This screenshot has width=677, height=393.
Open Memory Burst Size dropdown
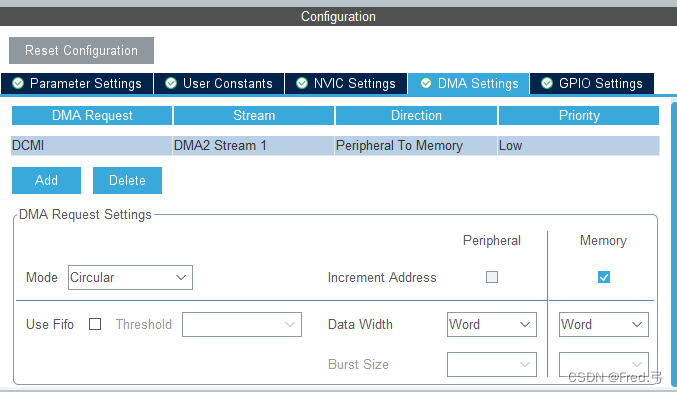pos(604,364)
